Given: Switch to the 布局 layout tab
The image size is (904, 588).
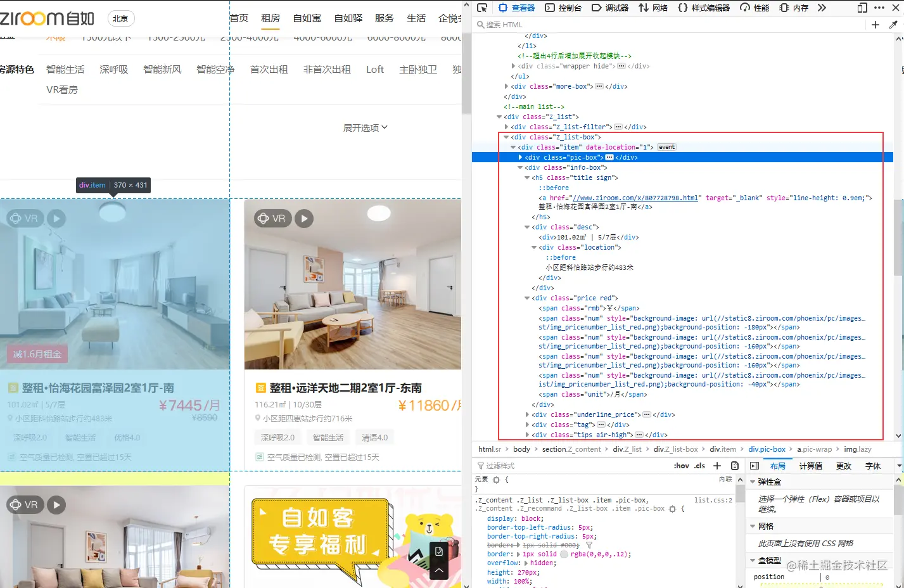Looking at the screenshot, I should (777, 466).
